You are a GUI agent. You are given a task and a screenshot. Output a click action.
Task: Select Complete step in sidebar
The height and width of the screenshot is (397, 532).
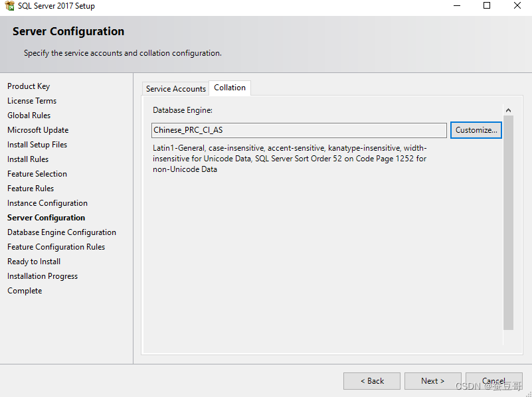coord(25,291)
